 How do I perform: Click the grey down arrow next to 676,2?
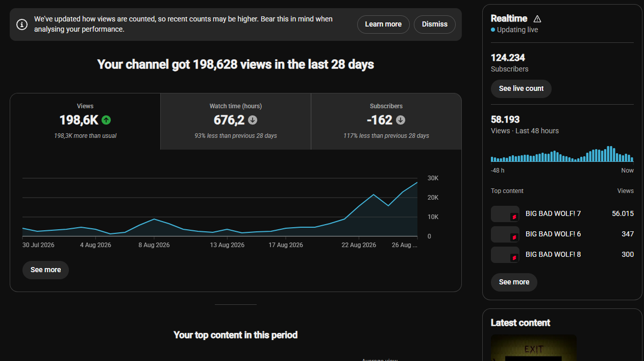tap(253, 120)
